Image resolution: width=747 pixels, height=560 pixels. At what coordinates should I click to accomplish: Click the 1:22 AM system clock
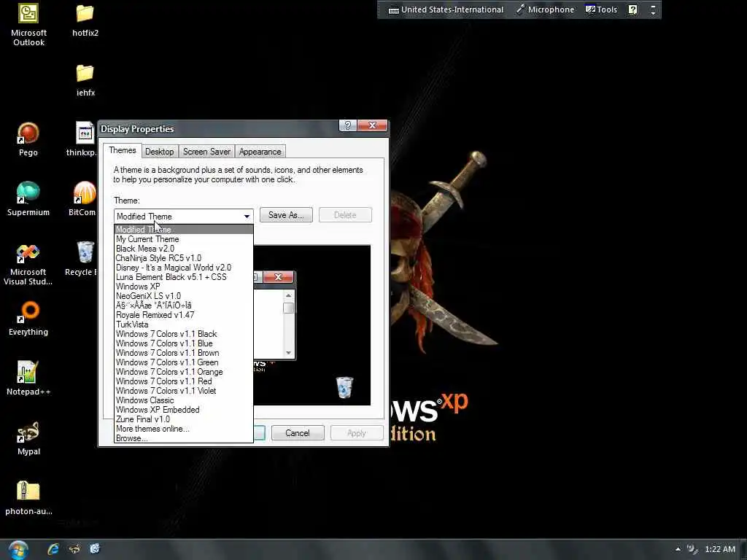pyautogui.click(x=720, y=549)
